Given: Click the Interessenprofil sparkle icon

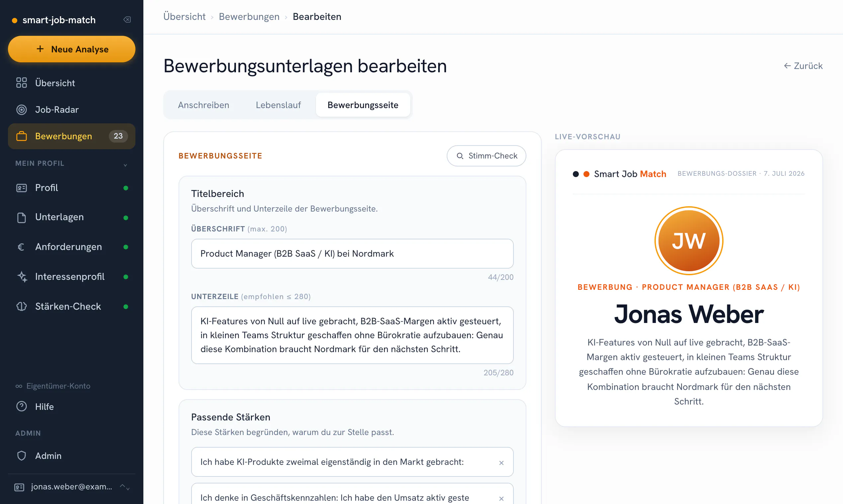Looking at the screenshot, I should (x=22, y=277).
